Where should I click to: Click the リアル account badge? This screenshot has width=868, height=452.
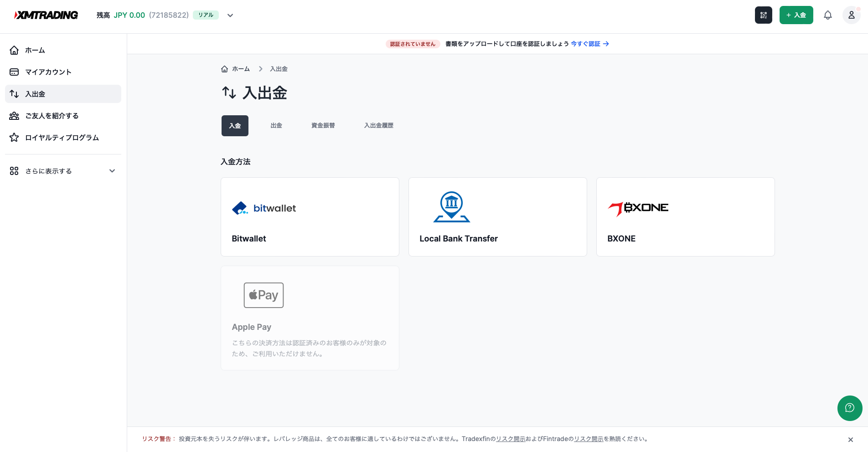pos(206,15)
